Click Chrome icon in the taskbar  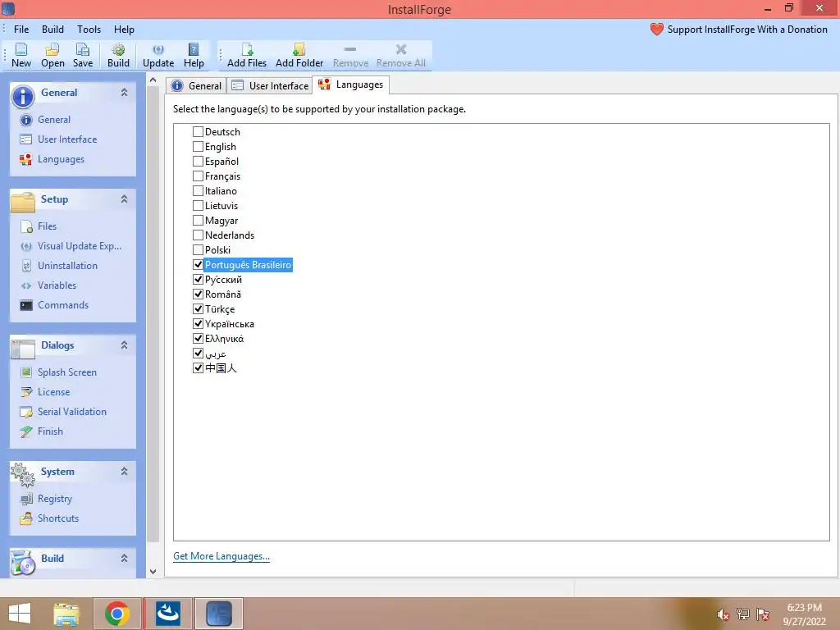pos(116,614)
